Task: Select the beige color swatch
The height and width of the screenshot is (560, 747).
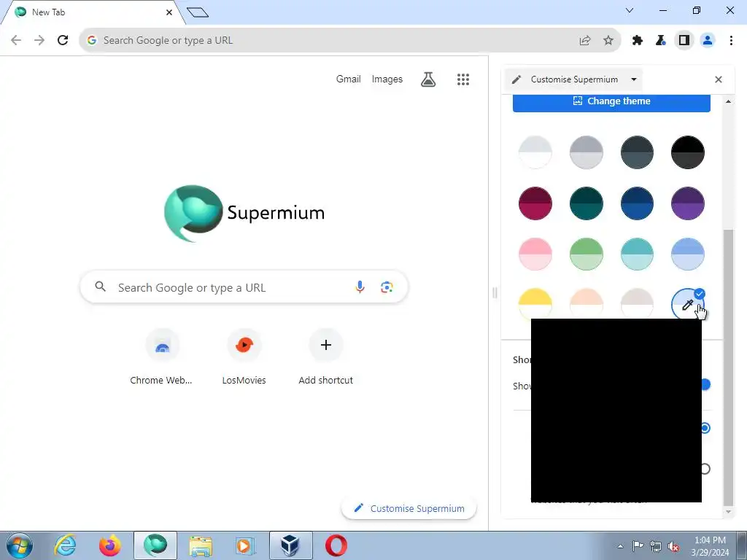Action: click(x=637, y=303)
